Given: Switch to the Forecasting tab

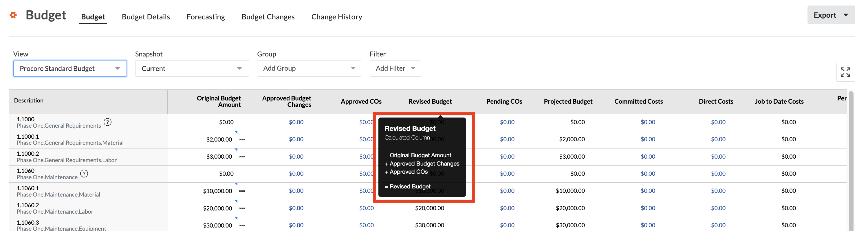Looking at the screenshot, I should click(x=206, y=16).
